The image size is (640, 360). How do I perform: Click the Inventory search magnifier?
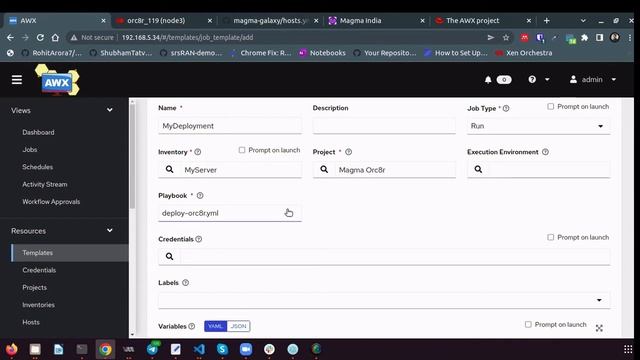click(169, 169)
